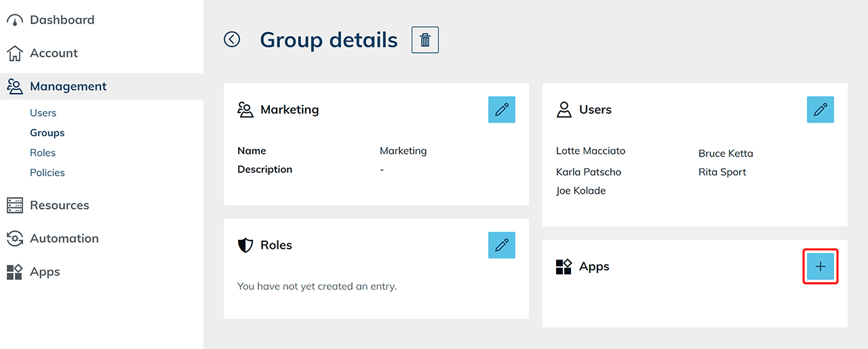The image size is (868, 349).
Task: Open the Policies submenu page
Action: coord(47,173)
